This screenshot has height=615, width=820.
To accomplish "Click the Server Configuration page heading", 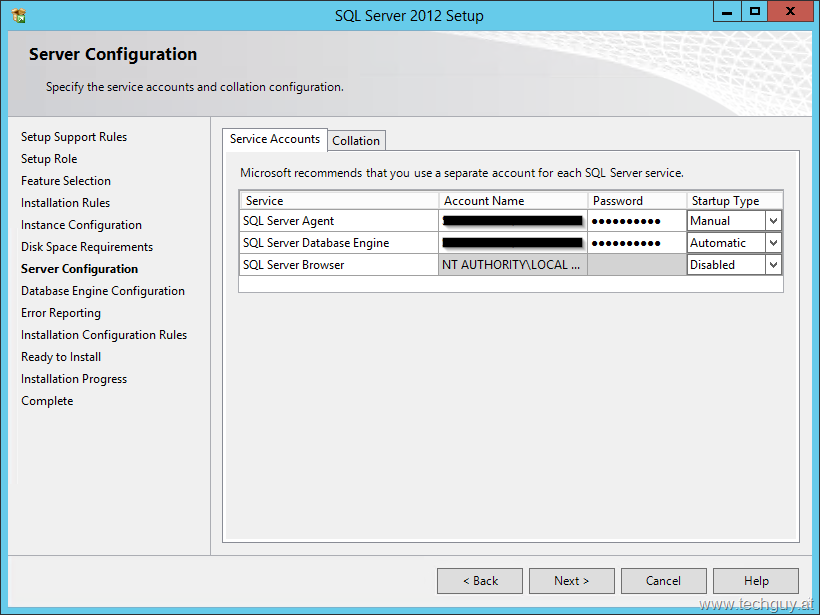I will point(113,54).
